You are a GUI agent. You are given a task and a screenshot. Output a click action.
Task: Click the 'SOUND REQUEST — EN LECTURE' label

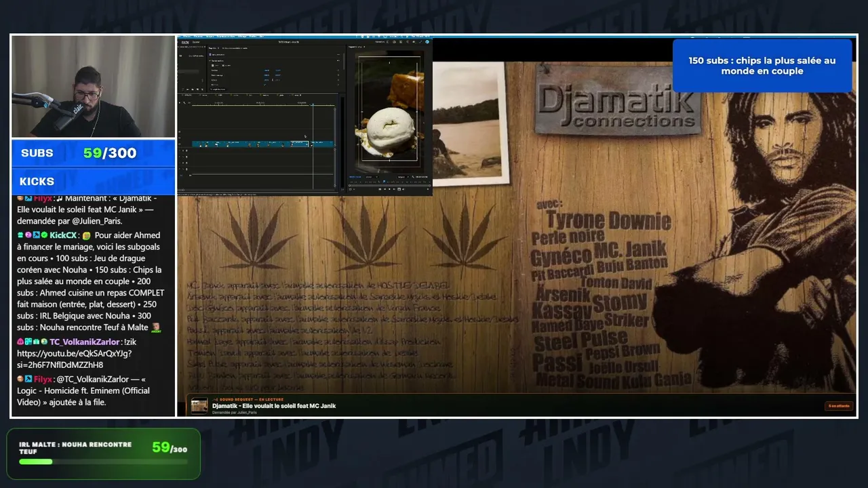[x=248, y=399]
